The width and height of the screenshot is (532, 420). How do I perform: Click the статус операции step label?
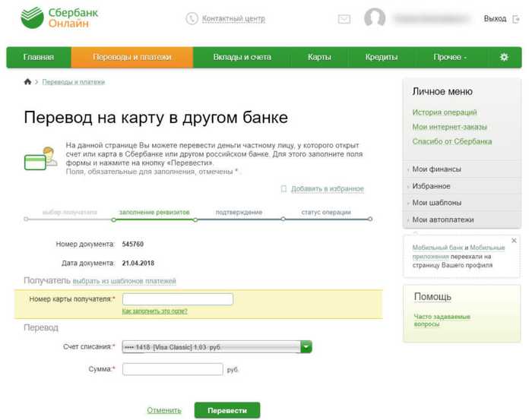tap(326, 212)
